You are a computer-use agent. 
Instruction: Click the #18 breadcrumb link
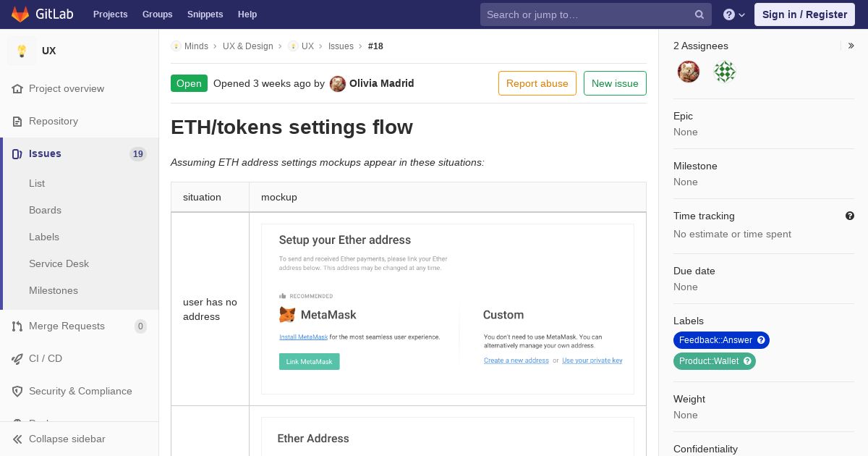pyautogui.click(x=375, y=46)
